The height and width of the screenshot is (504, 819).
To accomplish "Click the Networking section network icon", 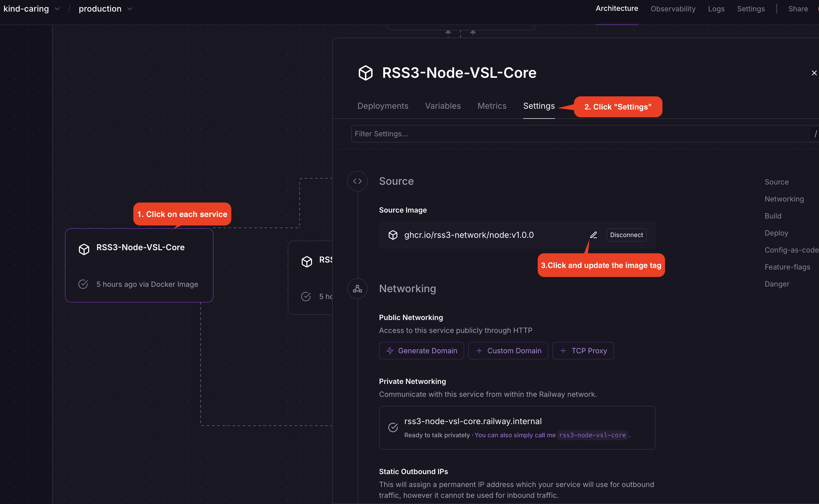I will click(x=357, y=289).
